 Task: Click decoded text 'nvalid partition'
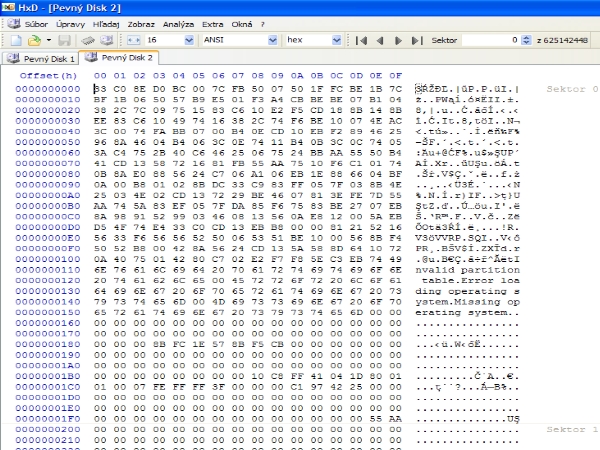pos(468,270)
